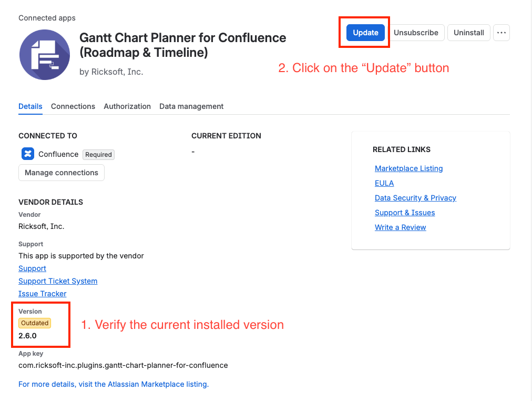Click the Connected apps breadcrumb text
The width and height of the screenshot is (532, 401).
click(47, 18)
